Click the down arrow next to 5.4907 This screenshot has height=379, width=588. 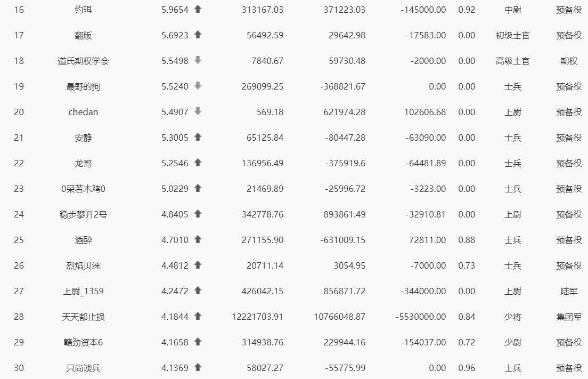pos(198,111)
